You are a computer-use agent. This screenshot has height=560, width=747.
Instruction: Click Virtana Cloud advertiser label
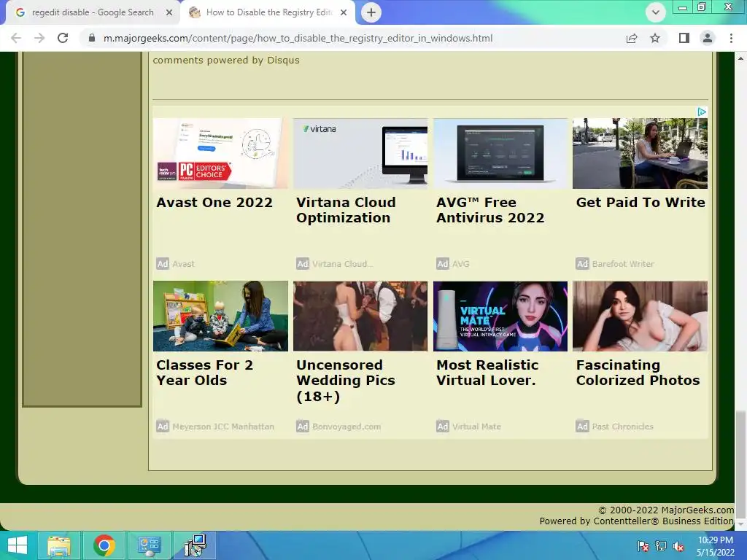click(x=343, y=264)
